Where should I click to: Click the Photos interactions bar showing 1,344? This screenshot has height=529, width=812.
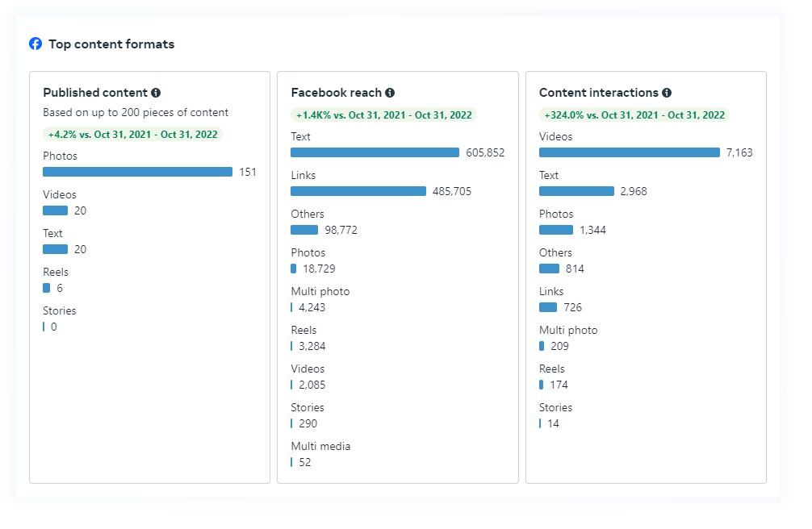[556, 230]
